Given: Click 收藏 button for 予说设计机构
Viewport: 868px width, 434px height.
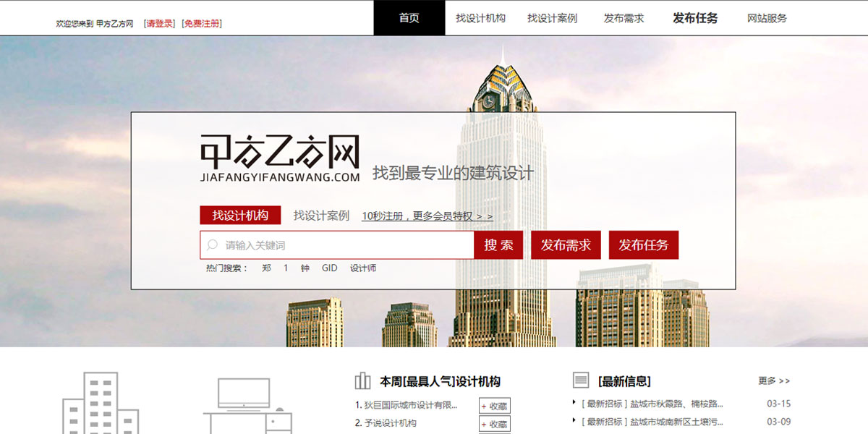Looking at the screenshot, I should coord(494,424).
